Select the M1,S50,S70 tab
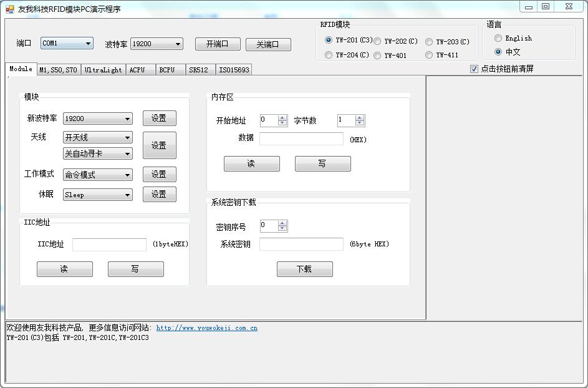 (x=59, y=70)
